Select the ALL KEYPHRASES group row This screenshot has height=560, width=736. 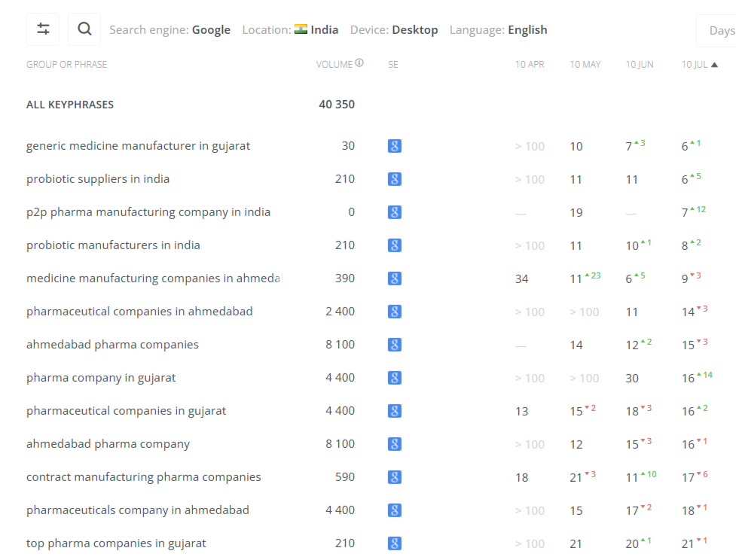coord(70,105)
